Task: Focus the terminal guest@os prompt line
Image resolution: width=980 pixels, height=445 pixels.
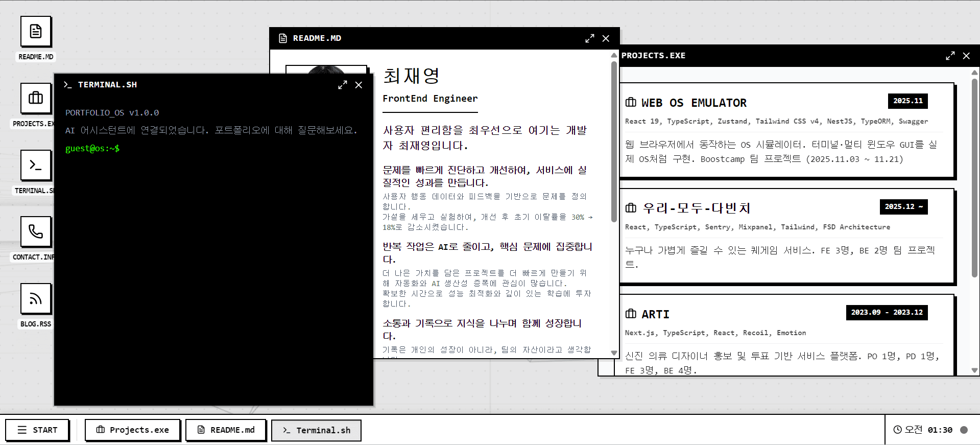Action: 92,148
